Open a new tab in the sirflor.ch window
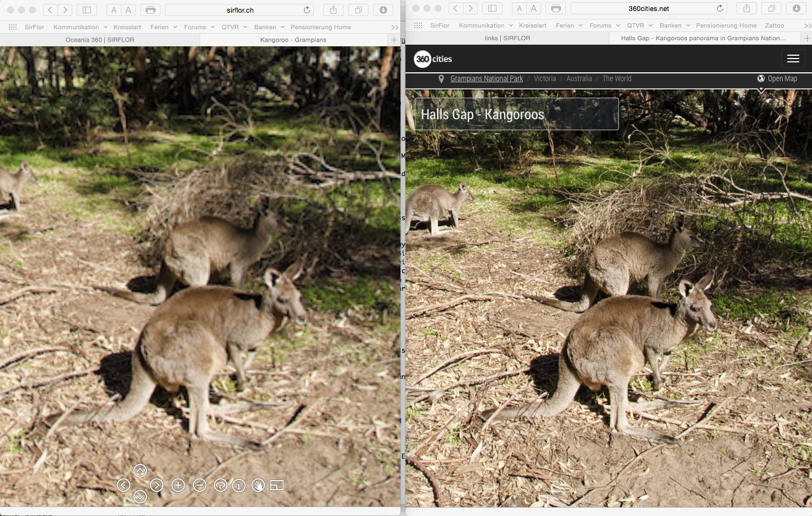 click(394, 40)
